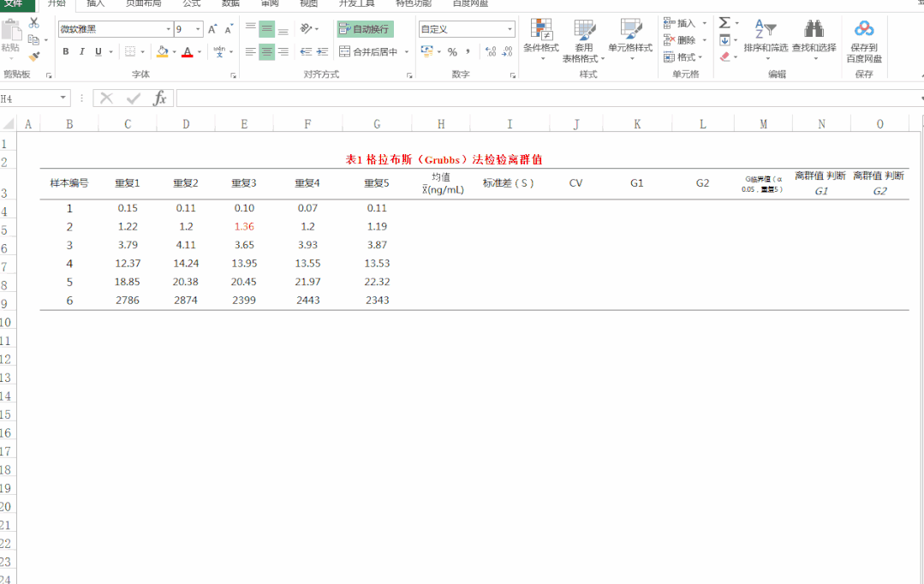Toggle the 自动换行 wrap text button

click(365, 29)
